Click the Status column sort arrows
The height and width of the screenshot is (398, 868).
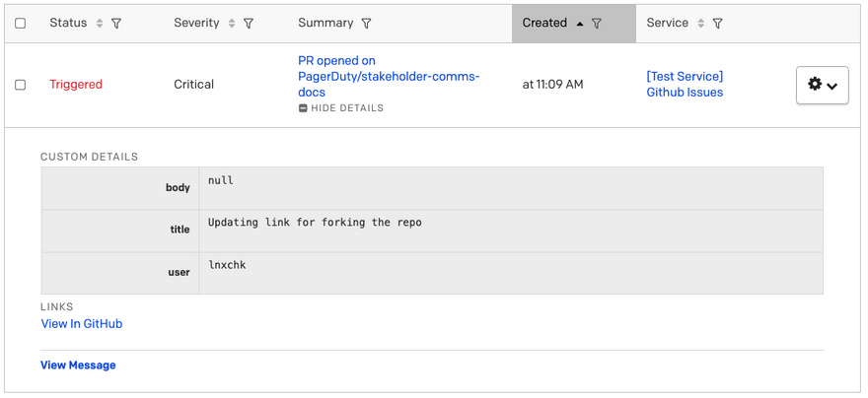100,24
